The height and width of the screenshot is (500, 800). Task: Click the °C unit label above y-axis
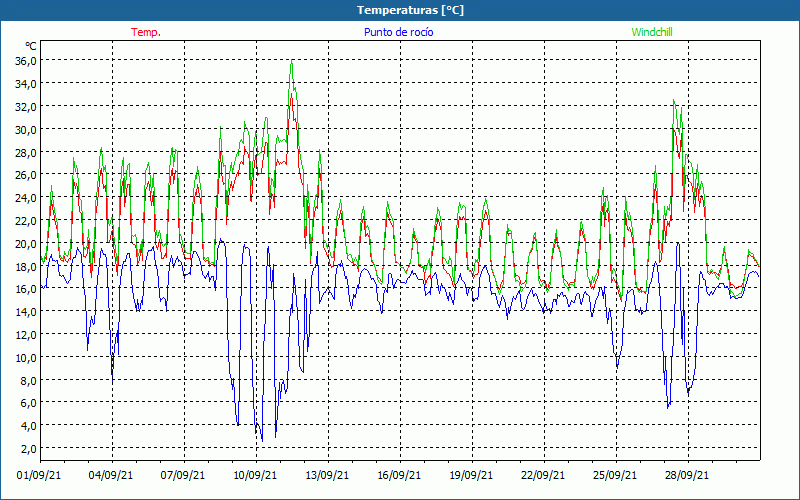[x=30, y=46]
